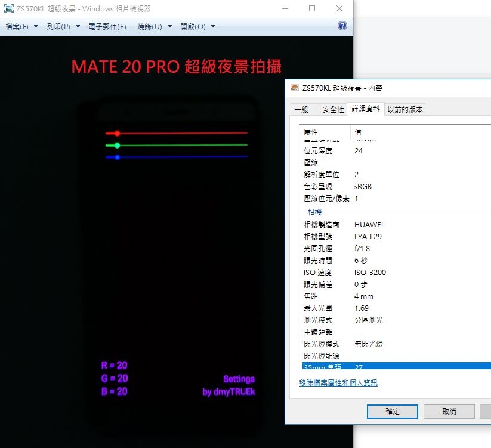Click the MATE 20 PRO 超級夜景拍攝 heading
The width and height of the screenshot is (491, 448).
tap(177, 66)
